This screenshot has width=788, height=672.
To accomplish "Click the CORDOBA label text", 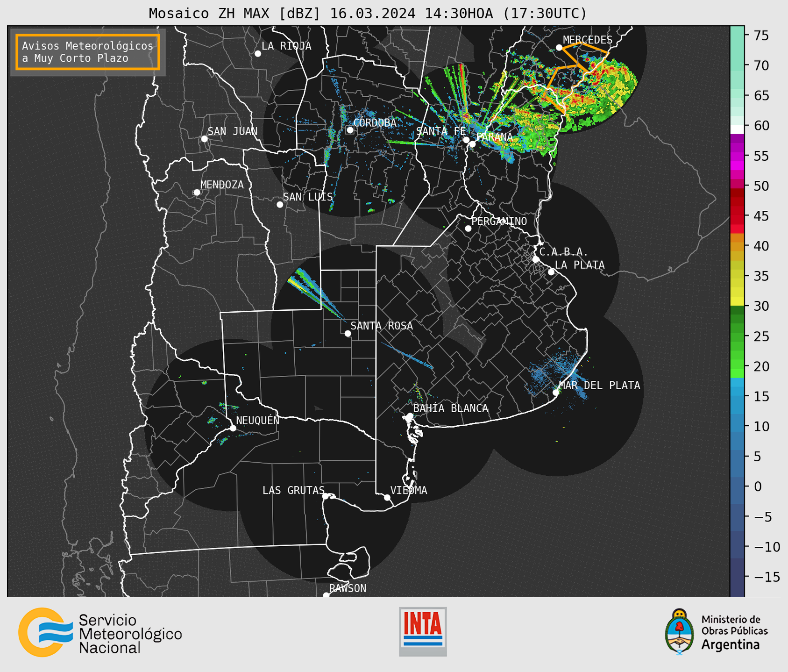I will click(375, 123).
